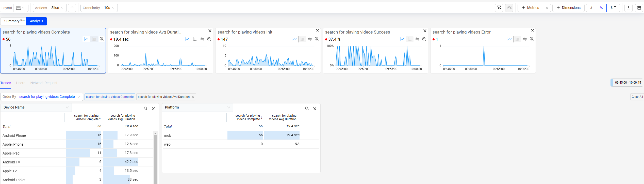Open the Network Request tab
Viewport: 644px width, 184px height.
click(44, 83)
